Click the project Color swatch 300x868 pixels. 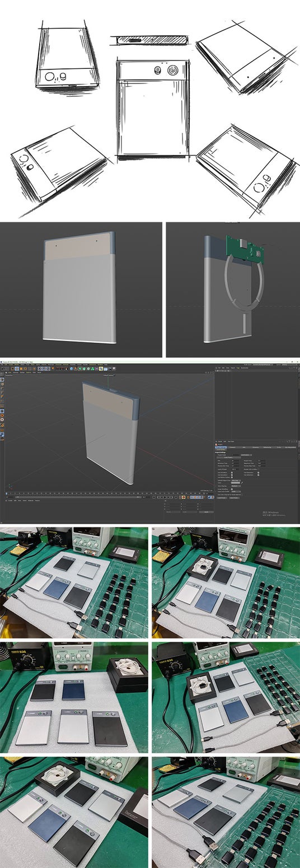pyautogui.click(x=236, y=483)
